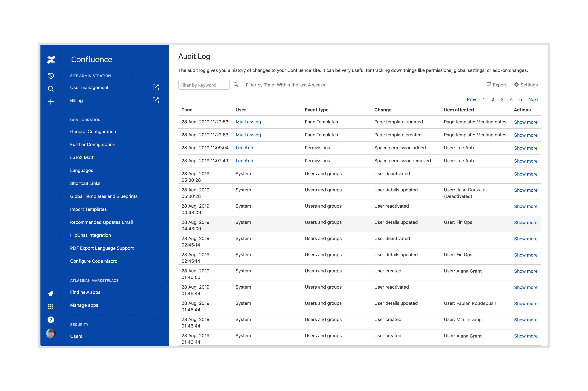Expand details for the Space permission removed entry

[x=526, y=161]
